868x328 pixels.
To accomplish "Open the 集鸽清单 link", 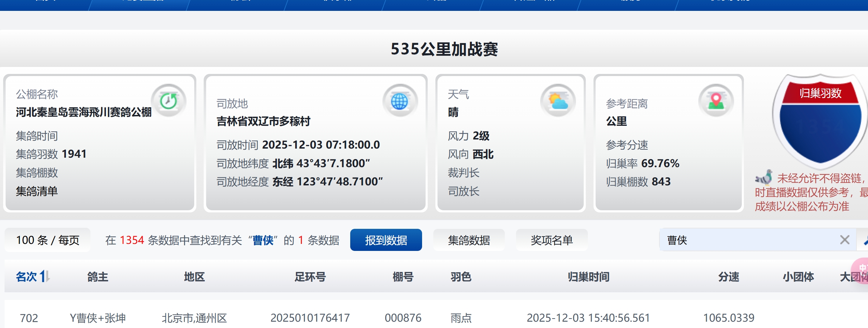I will [37, 191].
